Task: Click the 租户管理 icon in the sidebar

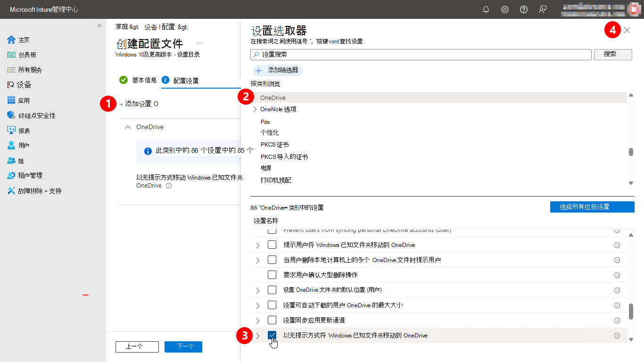Action: pyautogui.click(x=11, y=175)
